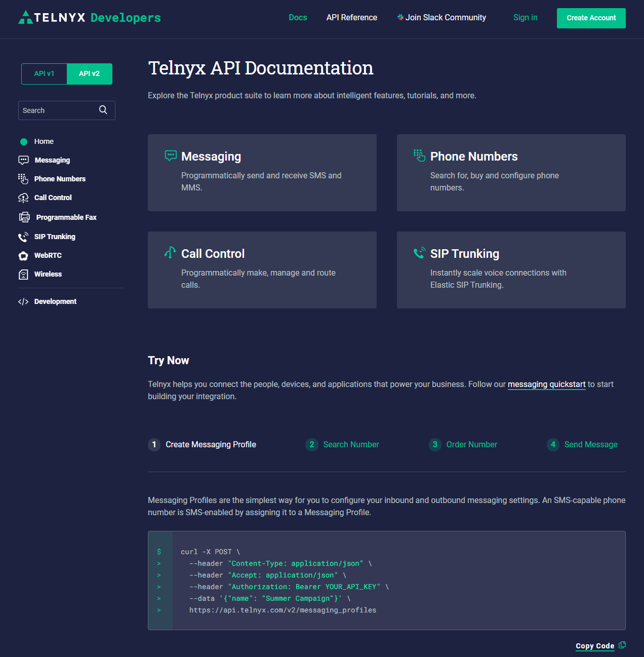Viewport: 644px width, 657px height.
Task: Click the copy icon next to Copy Code
Action: [622, 645]
